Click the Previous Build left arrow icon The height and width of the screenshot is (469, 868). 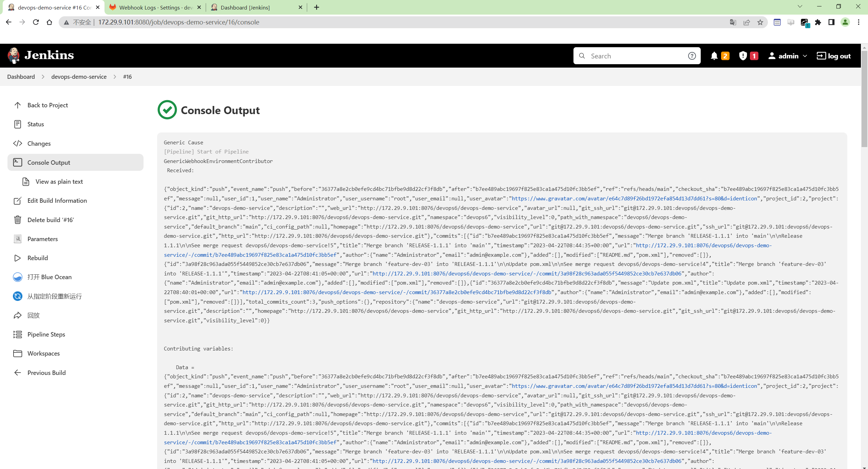click(18, 373)
